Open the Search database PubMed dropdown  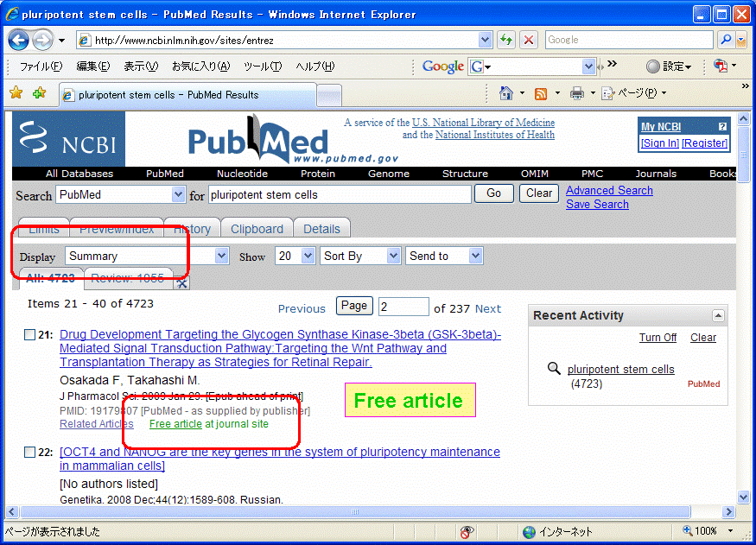pyautogui.click(x=178, y=194)
